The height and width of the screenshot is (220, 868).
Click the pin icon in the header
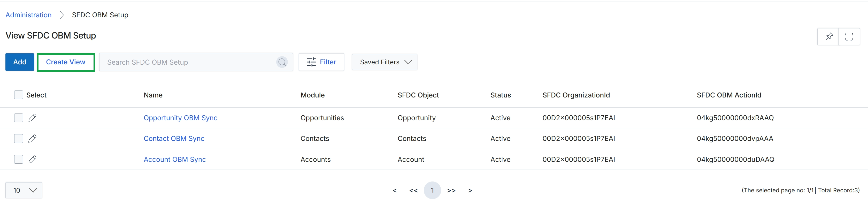(x=829, y=36)
